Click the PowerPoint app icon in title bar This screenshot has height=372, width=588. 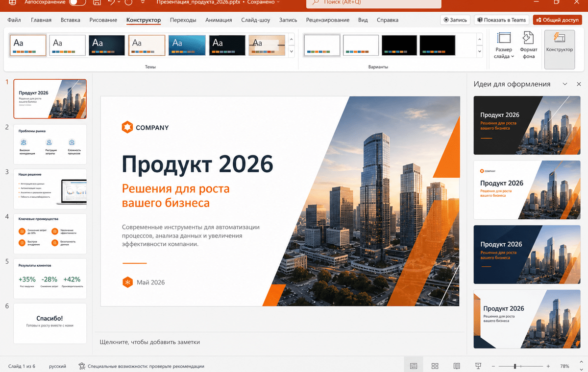(12, 2)
